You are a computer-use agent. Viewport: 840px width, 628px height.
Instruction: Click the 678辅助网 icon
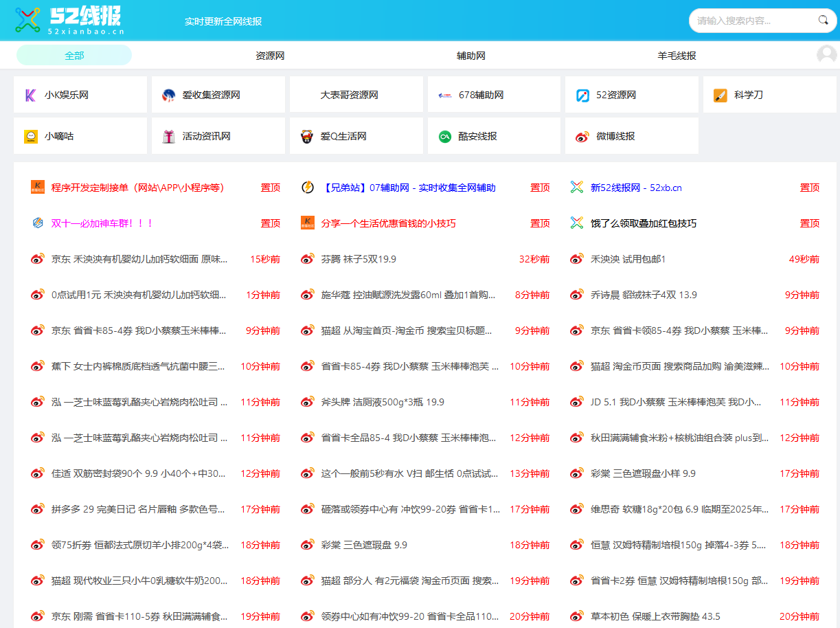click(x=444, y=95)
